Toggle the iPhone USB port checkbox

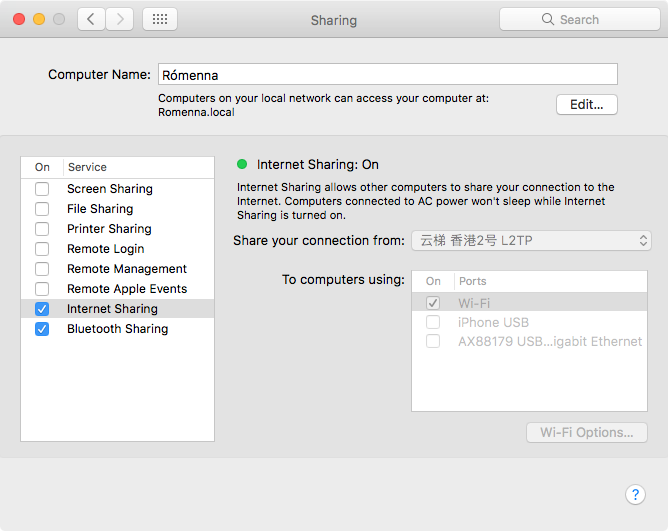pos(433,322)
